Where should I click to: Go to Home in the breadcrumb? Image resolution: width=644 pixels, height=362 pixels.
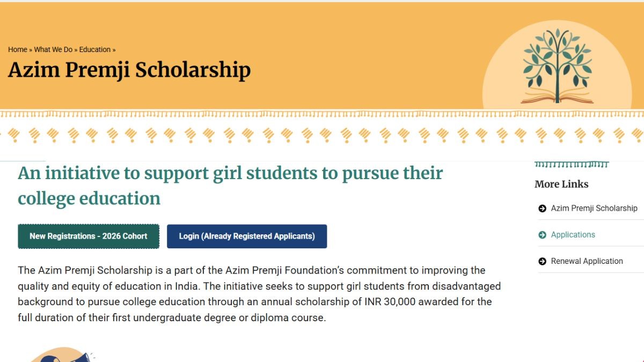18,49
